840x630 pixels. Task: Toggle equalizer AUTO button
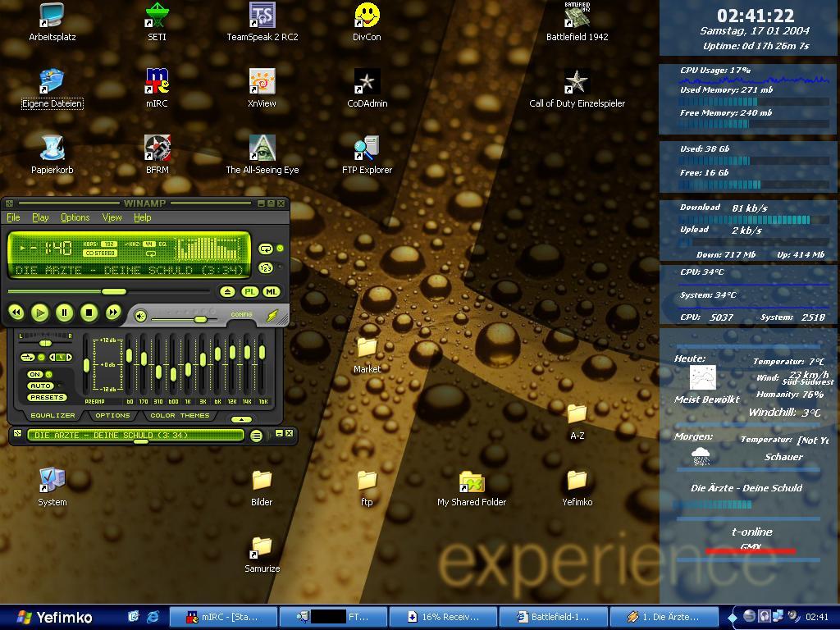click(40, 386)
